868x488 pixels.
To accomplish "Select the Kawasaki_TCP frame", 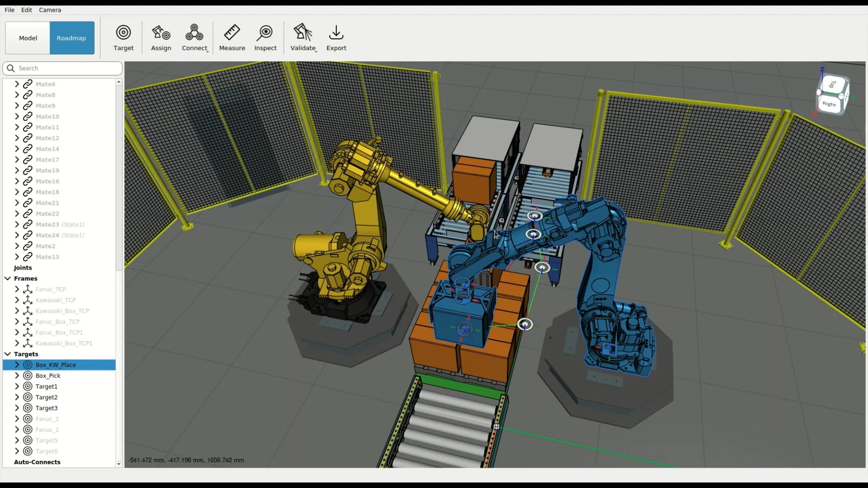I will pyautogui.click(x=55, y=300).
